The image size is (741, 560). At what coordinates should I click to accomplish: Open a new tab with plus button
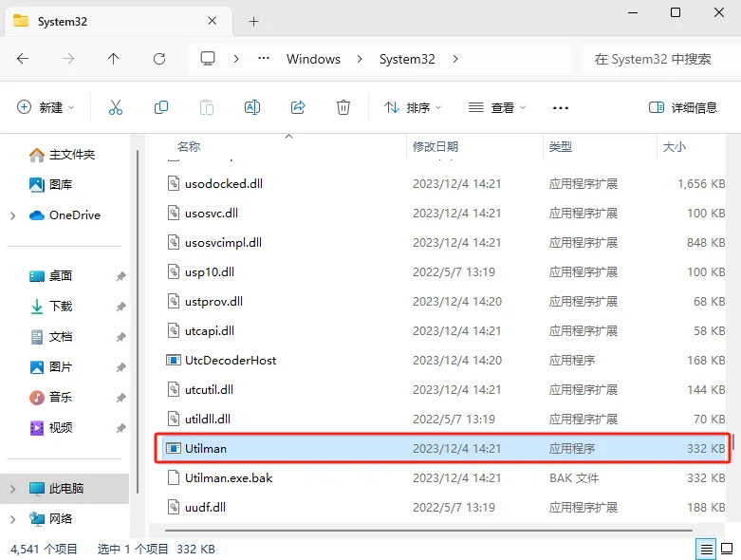253,21
